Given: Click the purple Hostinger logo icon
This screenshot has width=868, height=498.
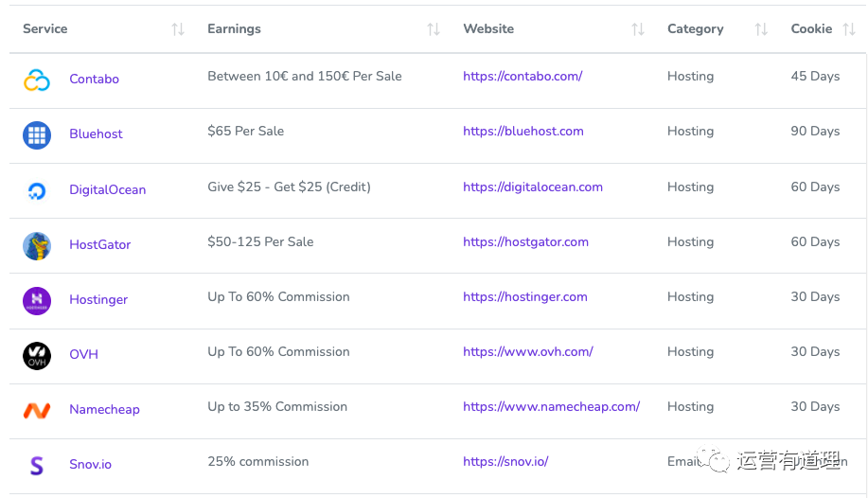Looking at the screenshot, I should pos(37,301).
